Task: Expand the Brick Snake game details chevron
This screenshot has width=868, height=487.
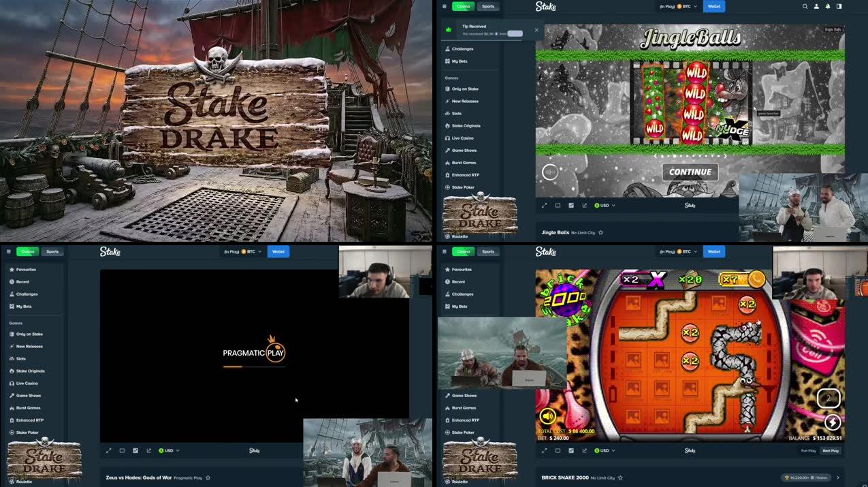Action: [838, 477]
